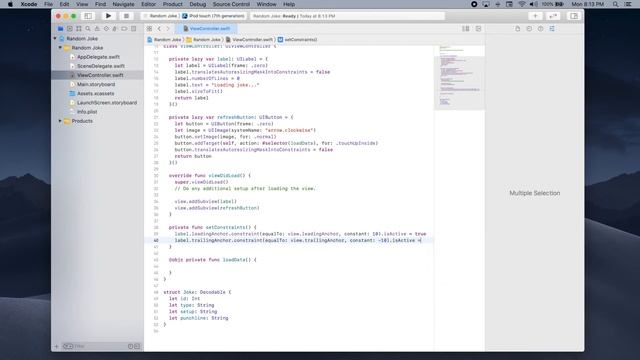
Task: Open the code review arrows button
Action: (553, 16)
